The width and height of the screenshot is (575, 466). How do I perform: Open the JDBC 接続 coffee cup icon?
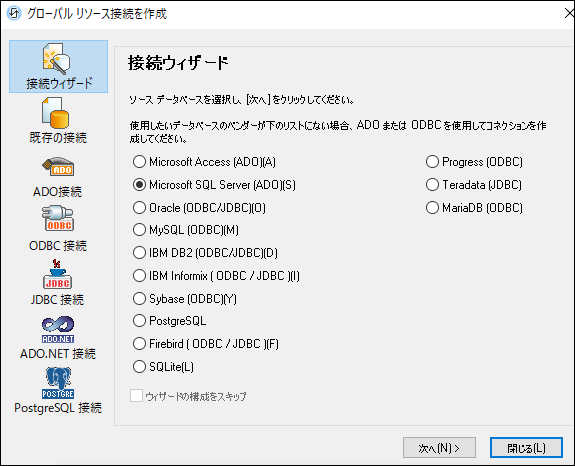[x=58, y=274]
